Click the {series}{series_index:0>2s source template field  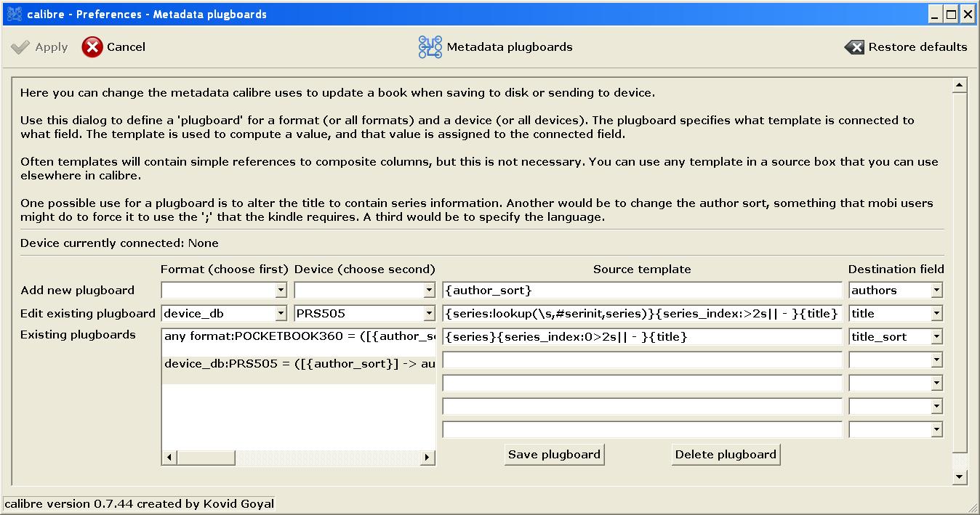pos(642,337)
